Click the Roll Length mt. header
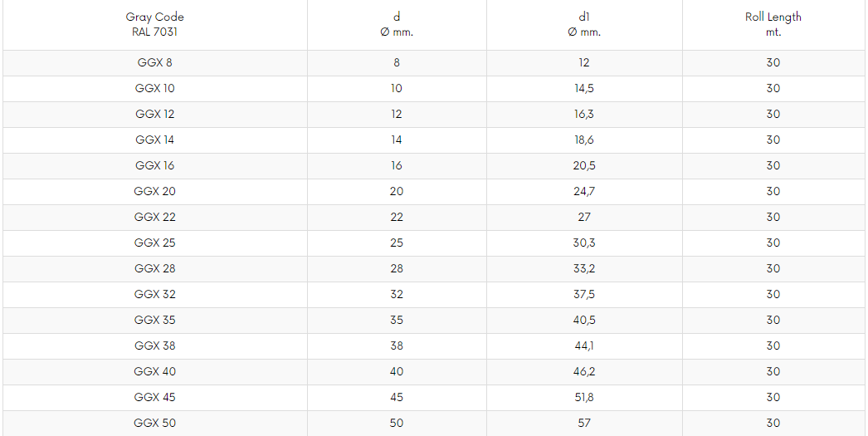This screenshot has width=868, height=436. [x=773, y=24]
